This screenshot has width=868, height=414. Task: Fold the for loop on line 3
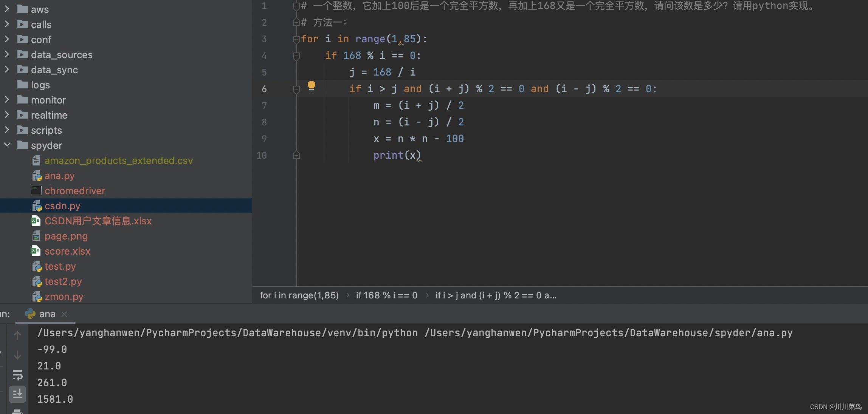click(296, 39)
